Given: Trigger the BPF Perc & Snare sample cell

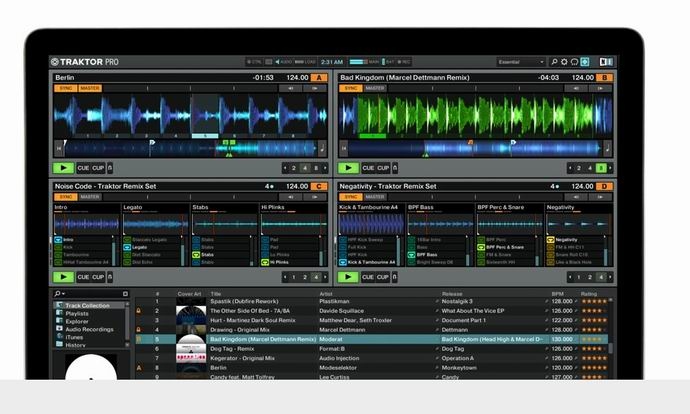Looking at the screenshot, I should 481,247.
